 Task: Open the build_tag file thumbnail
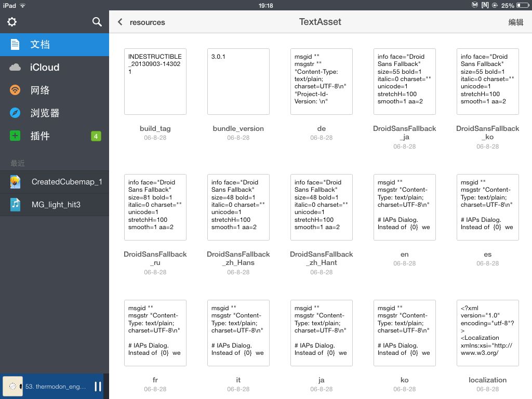coord(155,82)
